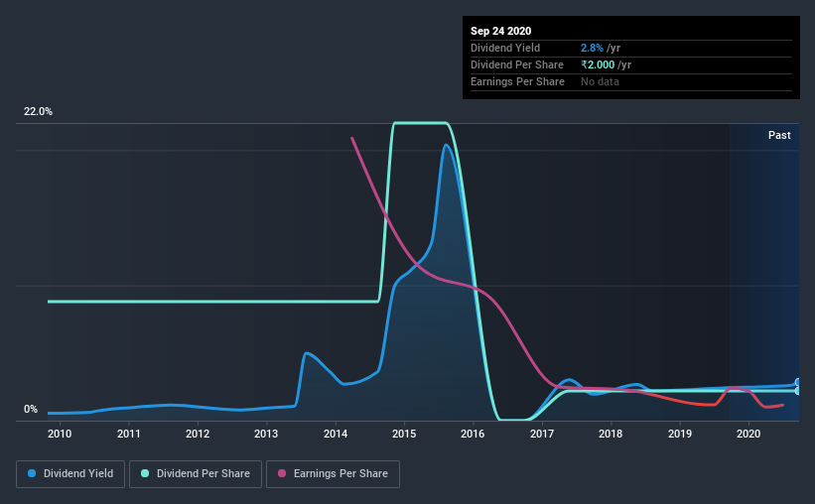Select the 2020 label on the x-axis
815x504 pixels.
[x=748, y=434]
